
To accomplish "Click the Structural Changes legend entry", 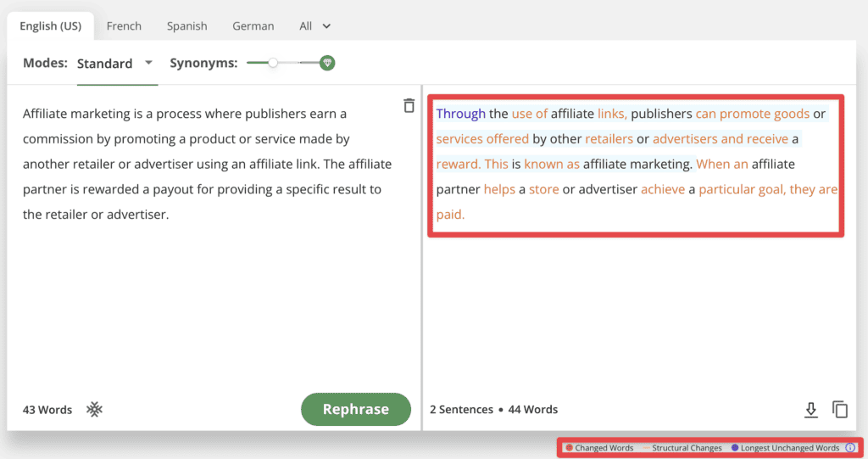I will pos(682,447).
